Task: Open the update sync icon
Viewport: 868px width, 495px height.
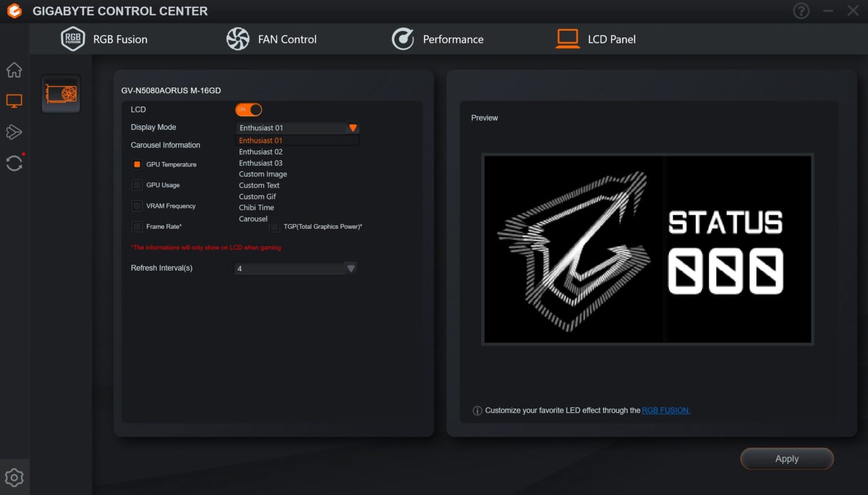Action: pos(14,163)
